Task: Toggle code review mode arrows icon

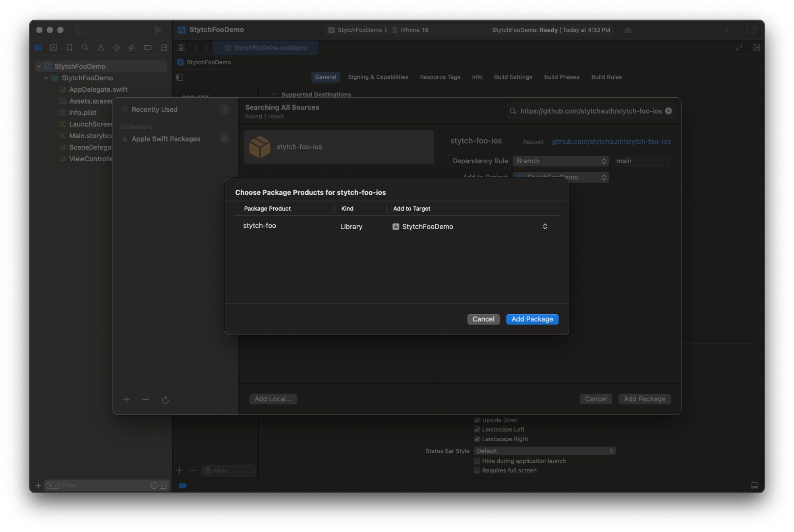Action: pos(739,48)
